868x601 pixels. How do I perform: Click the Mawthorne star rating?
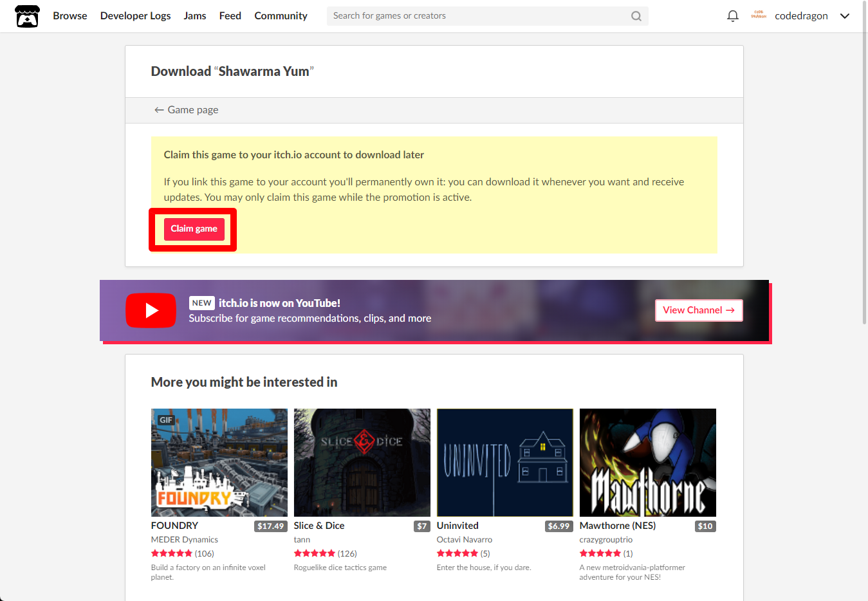(600, 553)
